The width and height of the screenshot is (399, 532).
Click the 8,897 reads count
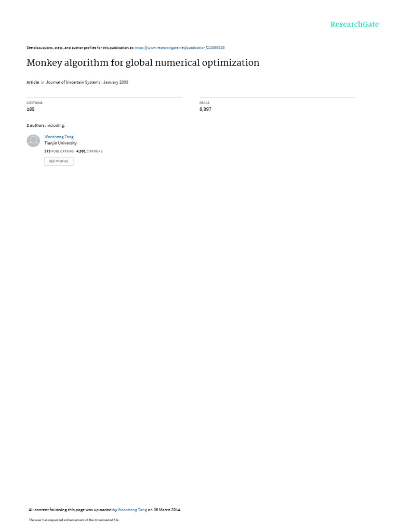pos(205,109)
